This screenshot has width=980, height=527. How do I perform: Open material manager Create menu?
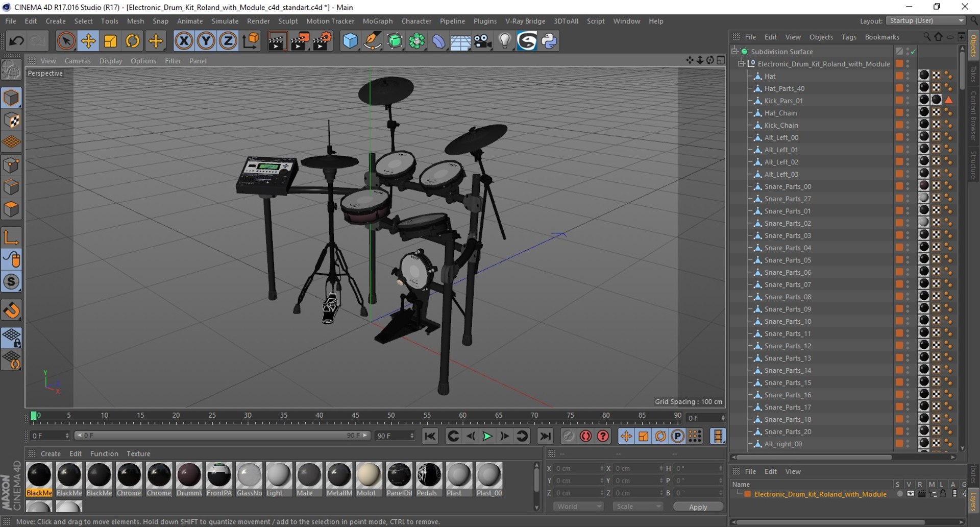pos(51,453)
